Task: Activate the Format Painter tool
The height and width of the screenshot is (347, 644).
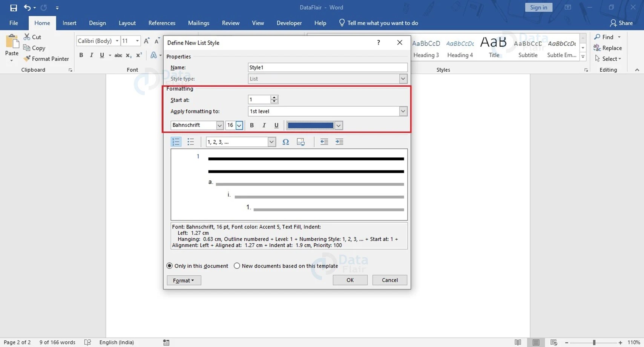Action: 46,58
